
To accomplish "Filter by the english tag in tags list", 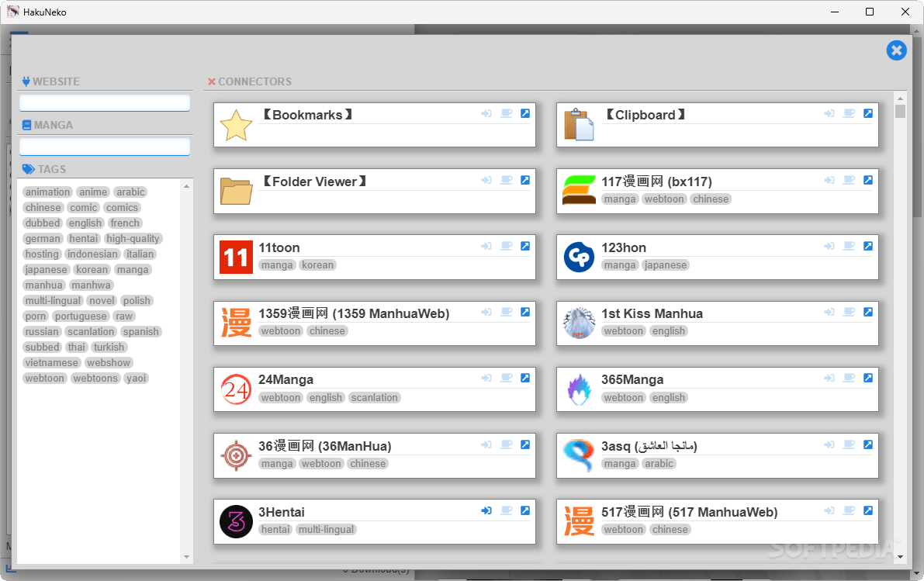I will pyautogui.click(x=85, y=223).
